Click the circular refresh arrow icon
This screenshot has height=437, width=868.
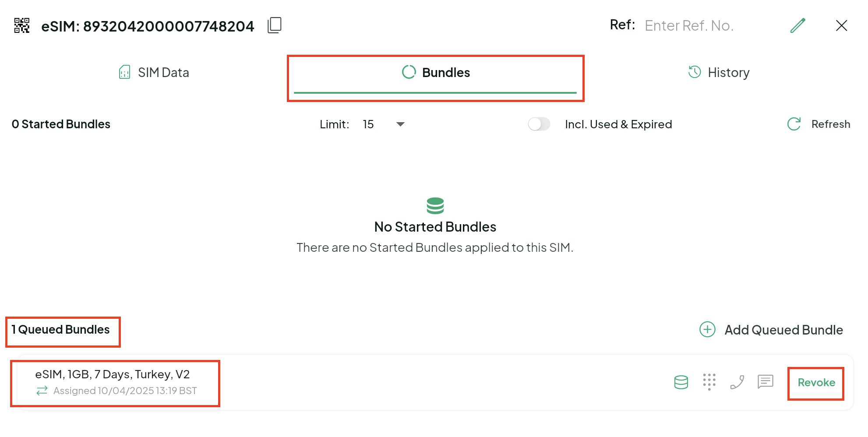[794, 124]
